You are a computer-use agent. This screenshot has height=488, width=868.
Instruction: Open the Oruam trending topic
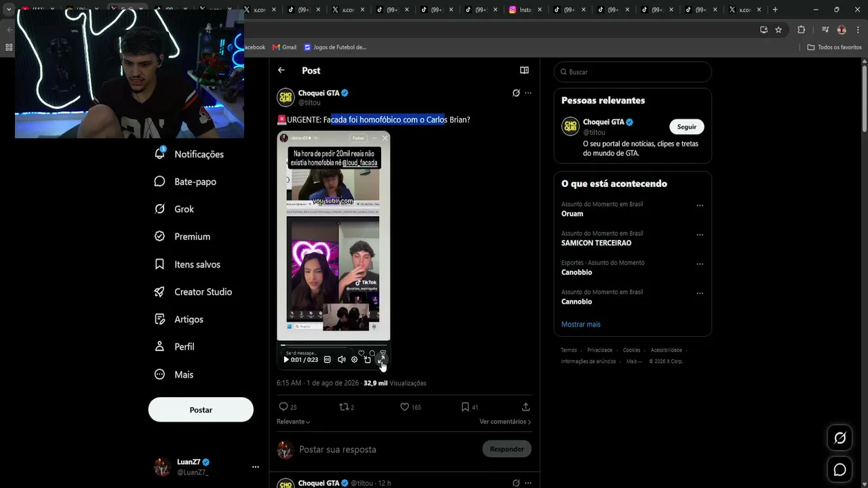pyautogui.click(x=572, y=213)
